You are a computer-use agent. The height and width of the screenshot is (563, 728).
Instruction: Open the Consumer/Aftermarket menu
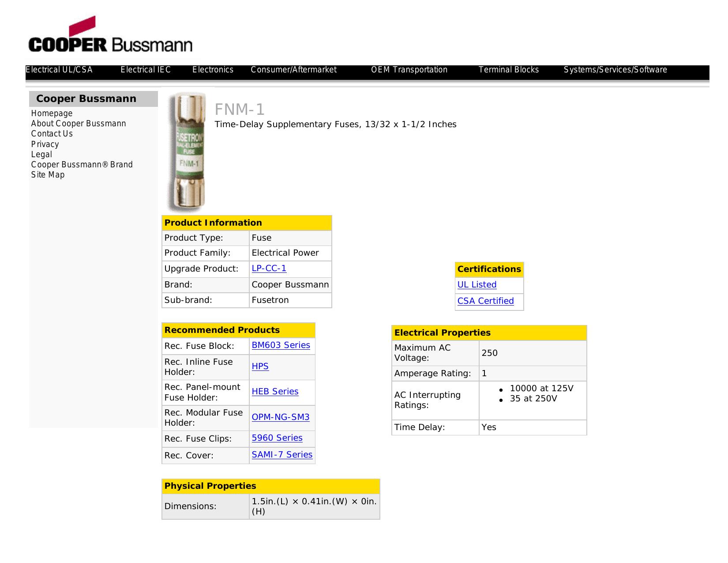pos(293,70)
